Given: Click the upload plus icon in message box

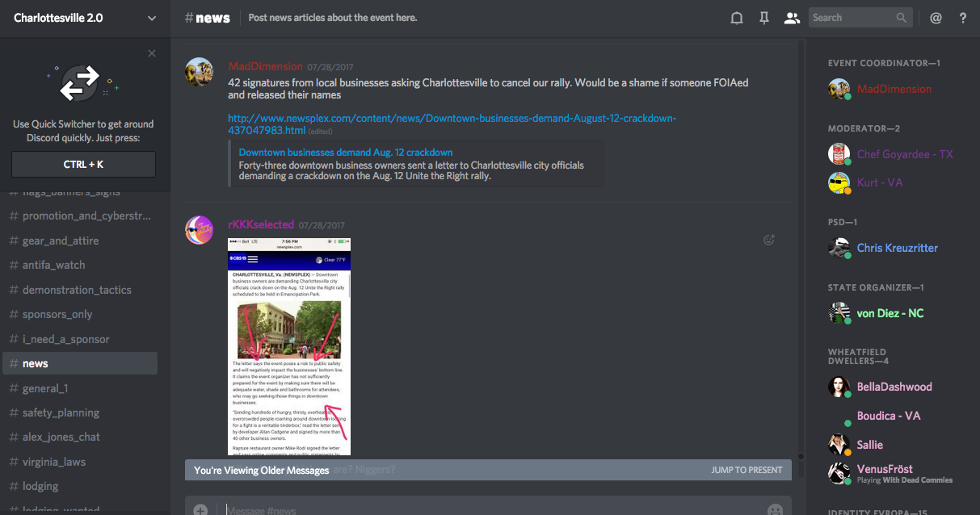Looking at the screenshot, I should pyautogui.click(x=200, y=509).
